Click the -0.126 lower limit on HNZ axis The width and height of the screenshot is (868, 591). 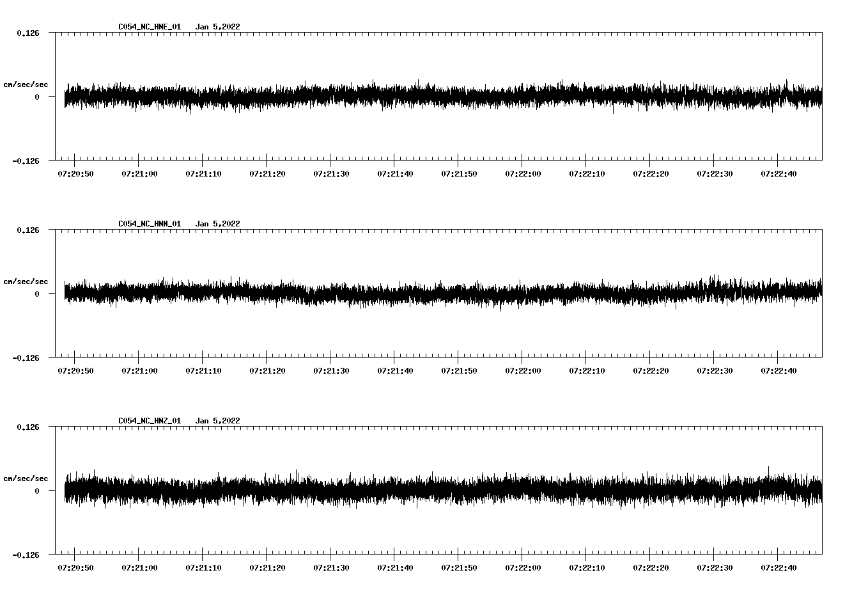pyautogui.click(x=26, y=555)
